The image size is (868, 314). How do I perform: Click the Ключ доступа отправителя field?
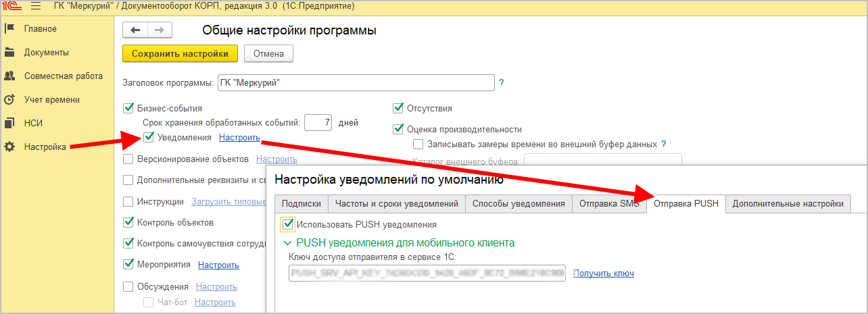tap(427, 273)
